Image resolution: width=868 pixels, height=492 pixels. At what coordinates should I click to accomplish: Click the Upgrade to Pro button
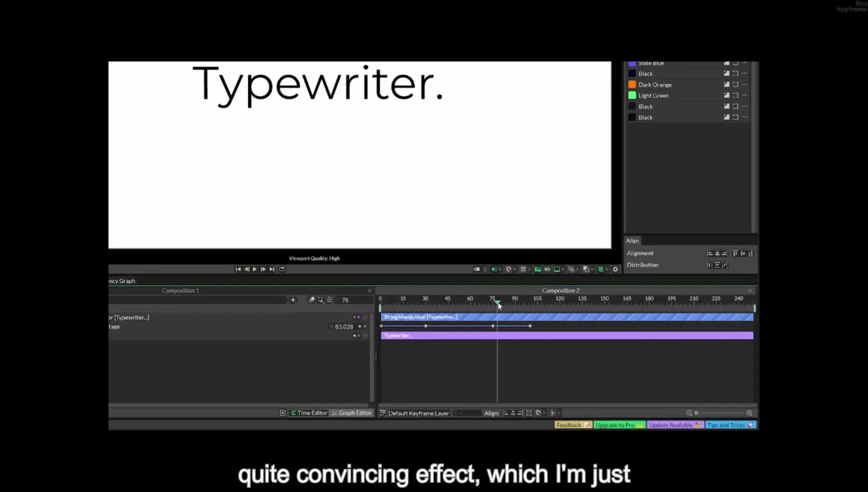[x=619, y=425]
